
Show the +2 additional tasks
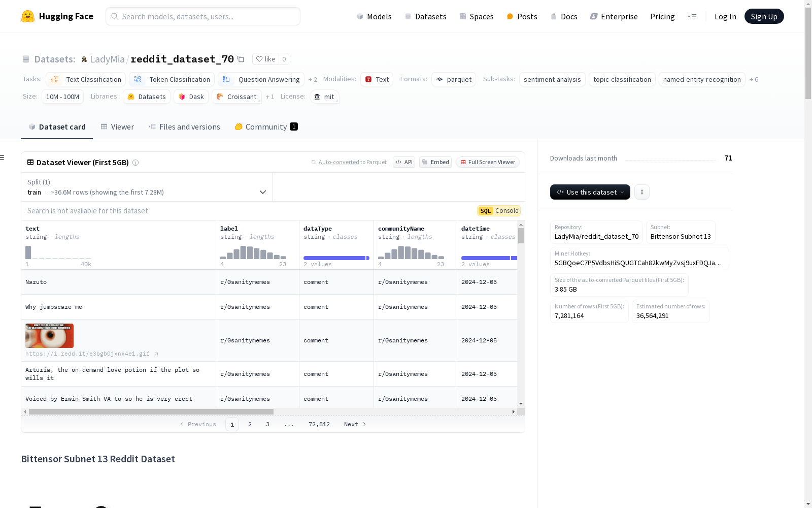coord(313,80)
